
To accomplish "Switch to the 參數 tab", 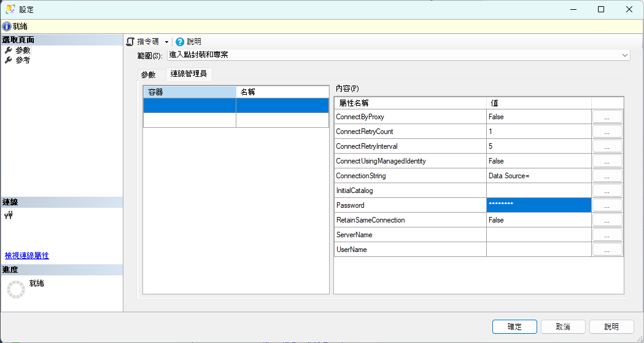I will [149, 75].
